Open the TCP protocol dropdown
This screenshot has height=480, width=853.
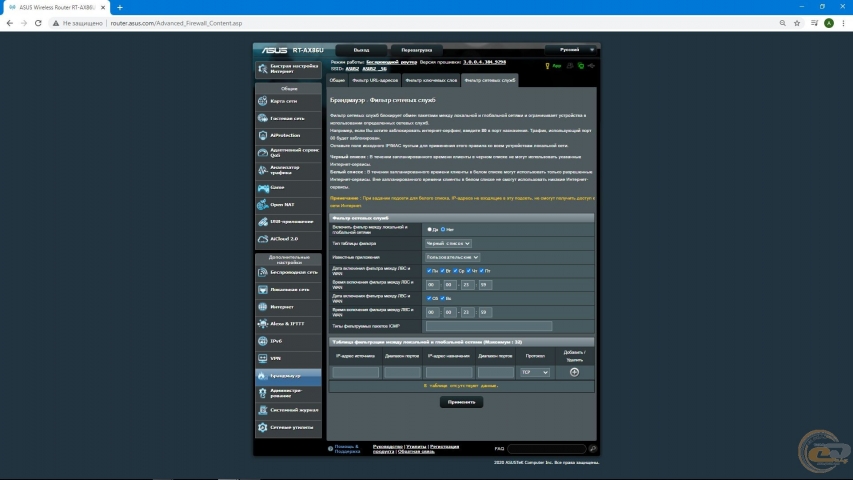[535, 372]
